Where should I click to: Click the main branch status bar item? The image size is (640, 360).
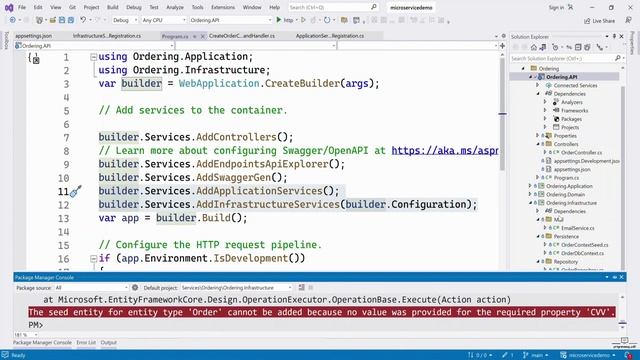[536, 356]
